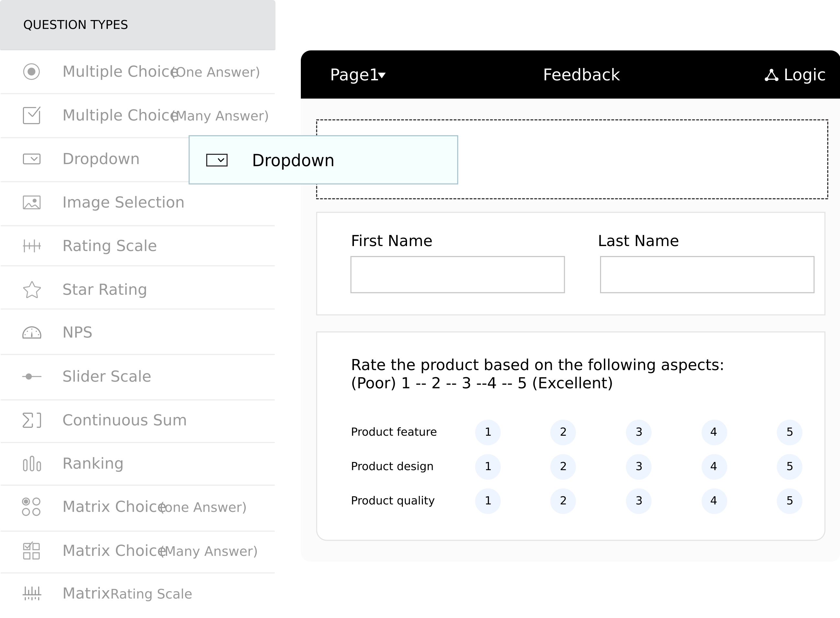Choose the Rating Scale icon

point(32,246)
